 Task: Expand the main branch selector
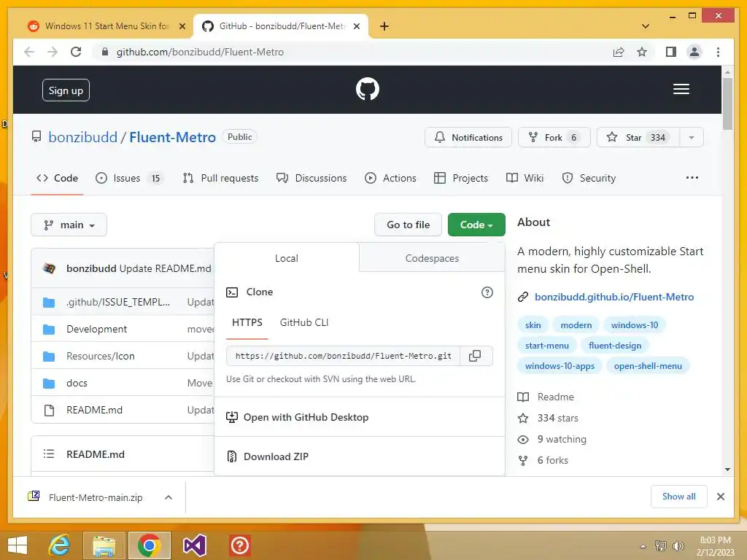69,225
